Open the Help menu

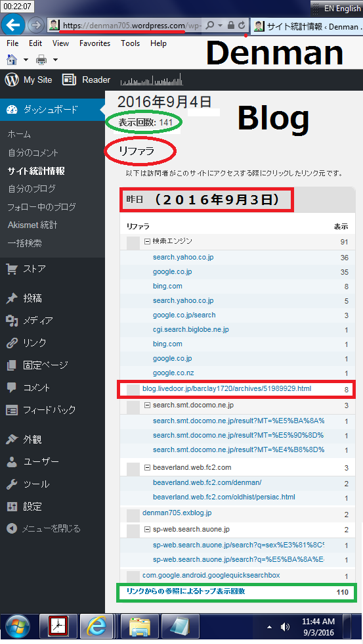point(158,43)
